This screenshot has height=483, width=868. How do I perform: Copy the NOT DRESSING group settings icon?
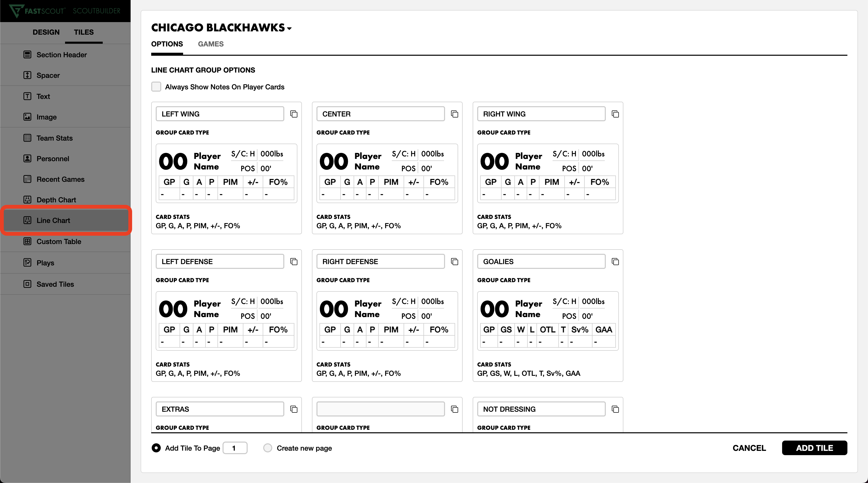(615, 409)
